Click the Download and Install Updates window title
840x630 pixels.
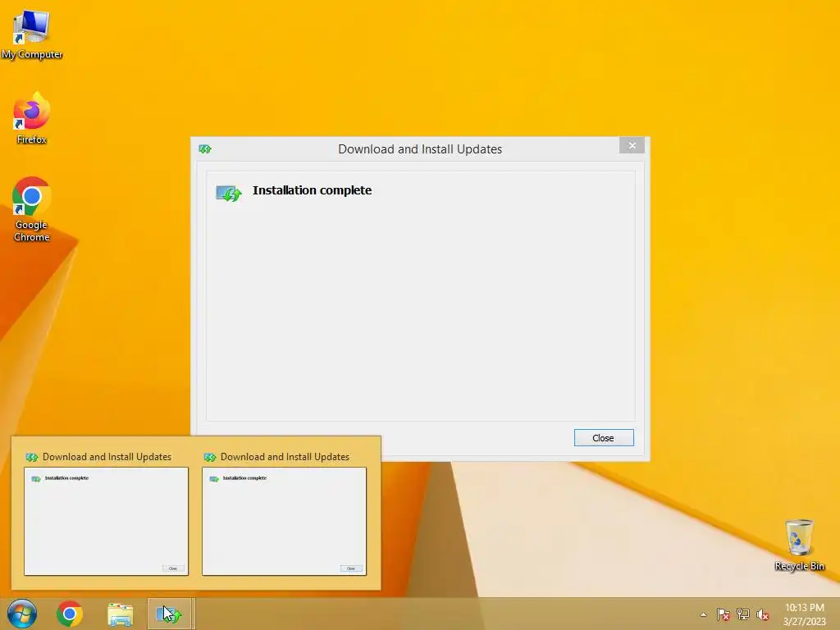point(420,149)
